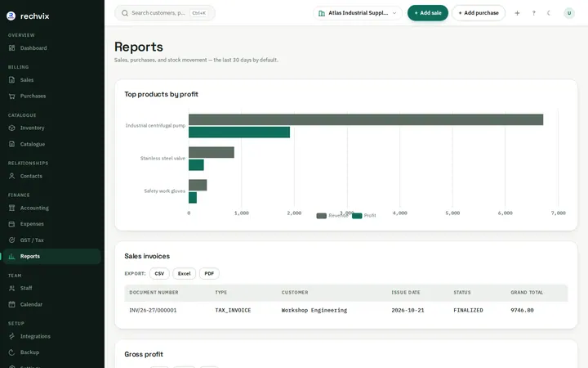Open Backup icon in sidebar

pos(12,352)
